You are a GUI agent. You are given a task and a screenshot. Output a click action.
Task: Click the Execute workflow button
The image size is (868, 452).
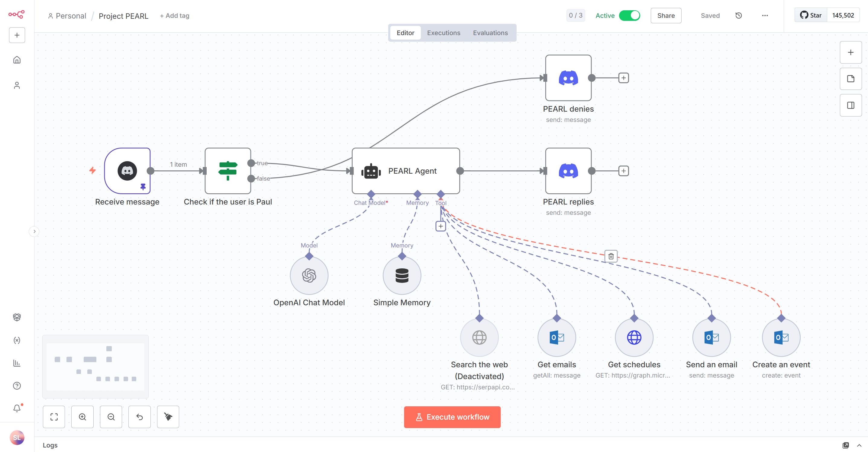[x=452, y=417]
